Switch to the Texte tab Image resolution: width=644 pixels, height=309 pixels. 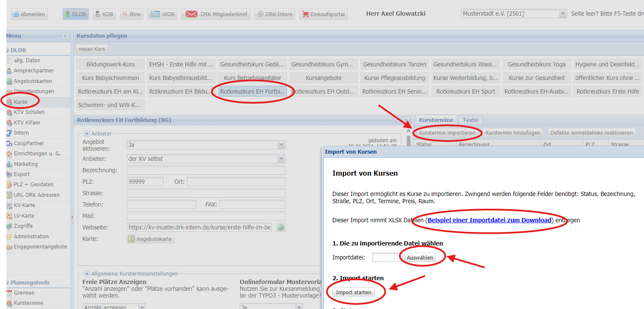[470, 120]
